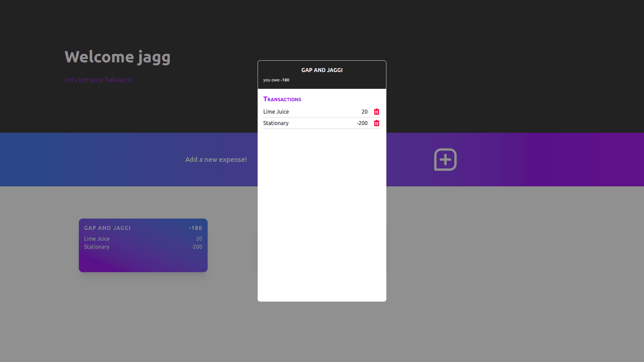Click the Welcome jagg heading
Screen dimensions: 644x362
coord(117,57)
